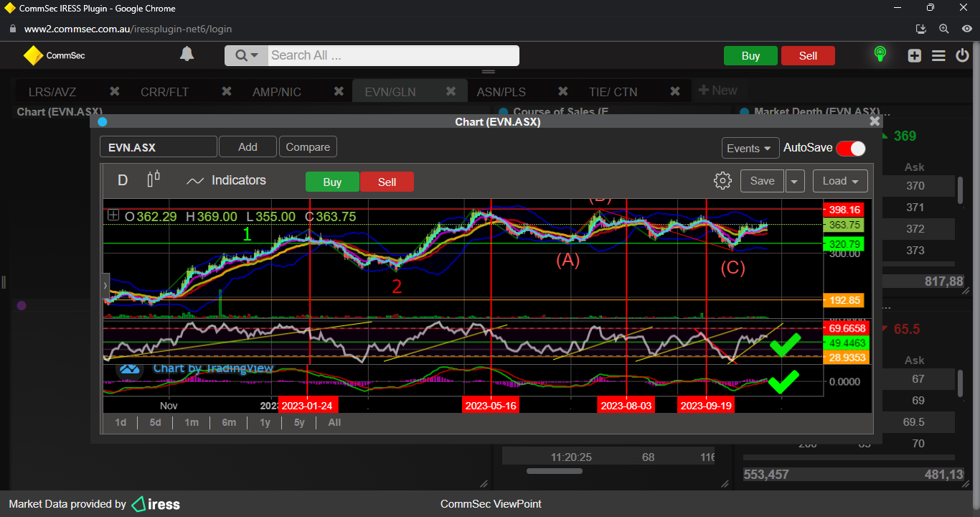This screenshot has width=980, height=517.
Task: Open the Indicators menu
Action: (226, 181)
